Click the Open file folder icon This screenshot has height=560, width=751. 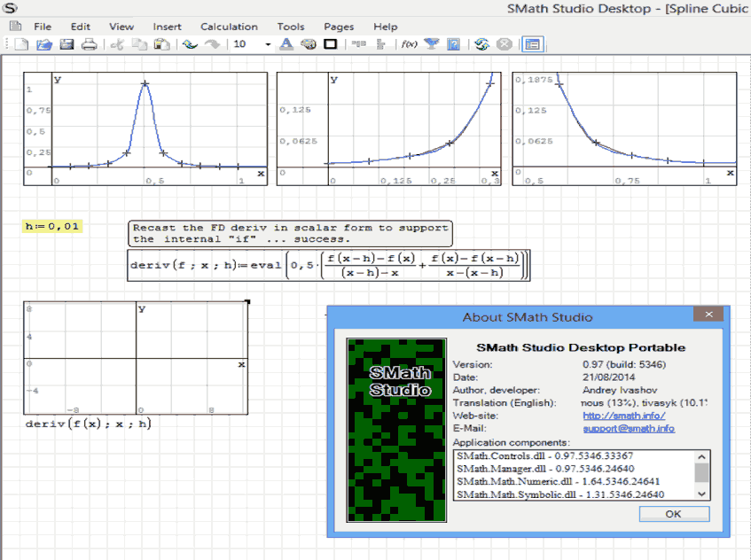tap(44, 44)
